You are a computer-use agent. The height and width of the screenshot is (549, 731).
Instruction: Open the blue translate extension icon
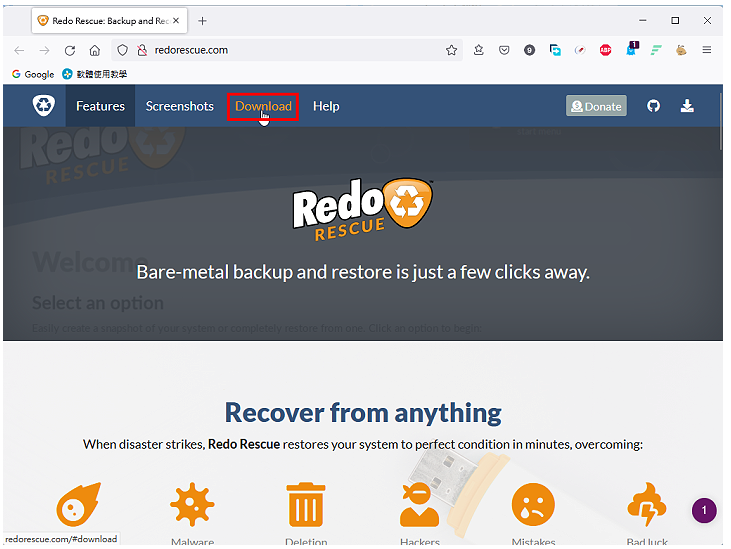[x=555, y=50]
